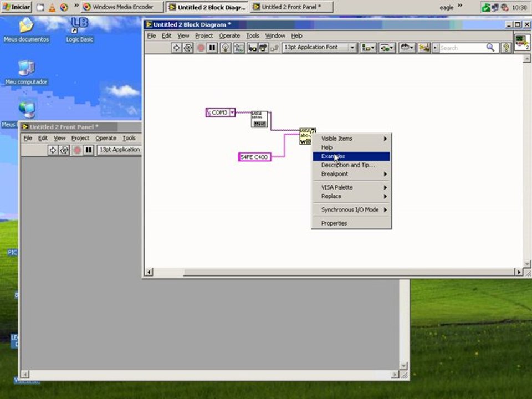Click in the Search field

(462, 48)
